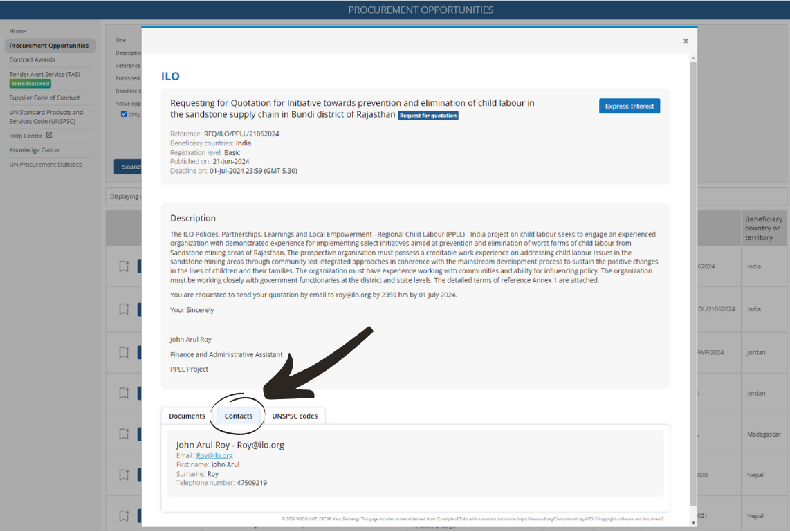Viewport: 790px width, 532px height.
Task: Close the ILO tender dialog
Action: [686, 42]
